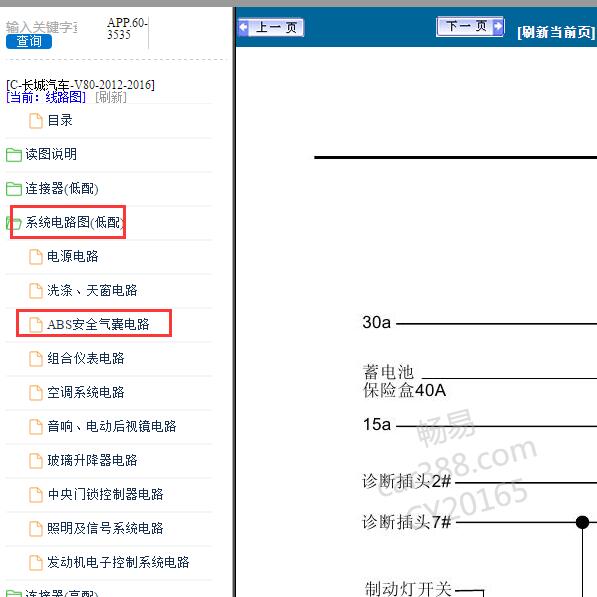Click the 制动灯开关 label

click(407, 588)
